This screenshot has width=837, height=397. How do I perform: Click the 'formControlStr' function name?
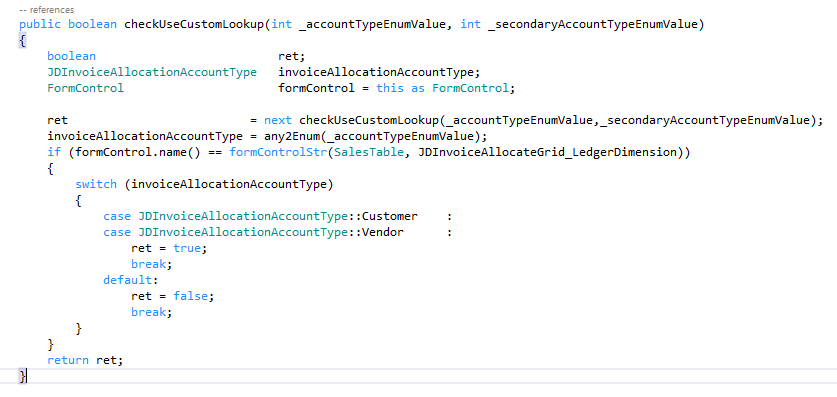(278, 153)
